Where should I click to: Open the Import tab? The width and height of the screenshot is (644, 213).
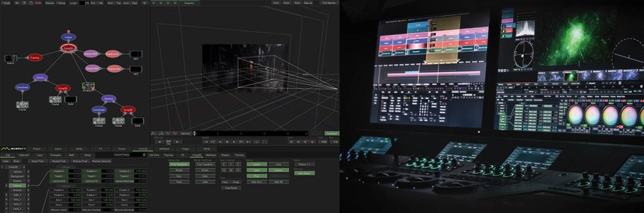58,149
